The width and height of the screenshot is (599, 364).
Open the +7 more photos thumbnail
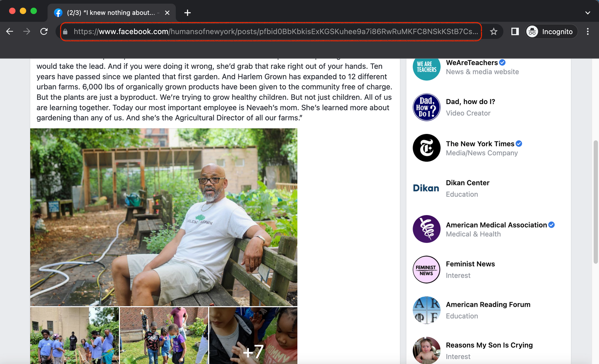click(253, 336)
